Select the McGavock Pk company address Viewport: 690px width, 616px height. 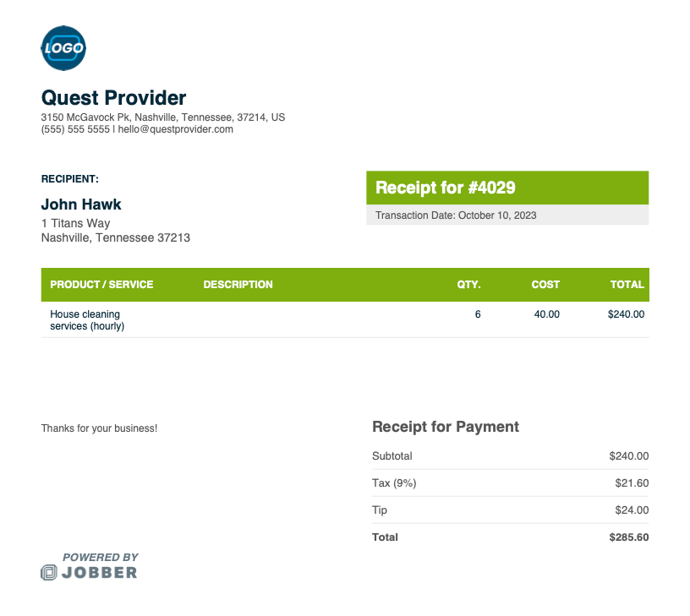click(162, 117)
